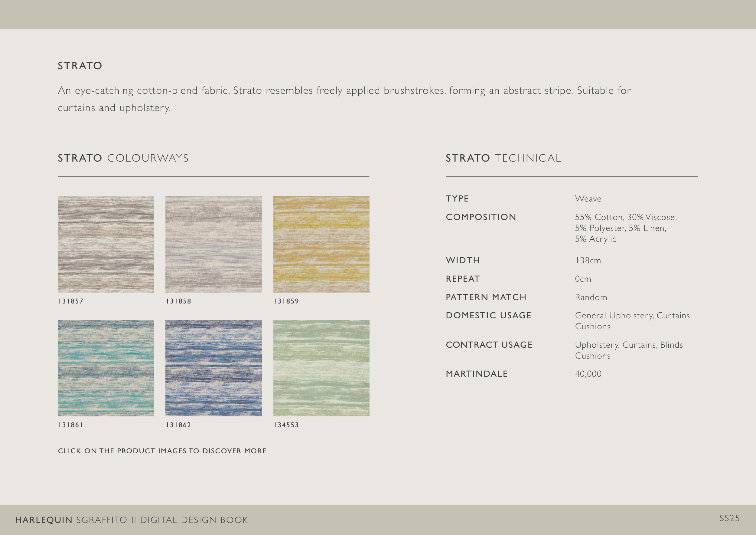
Task: Open the blue 131862 fabric swatch
Action: (213, 368)
